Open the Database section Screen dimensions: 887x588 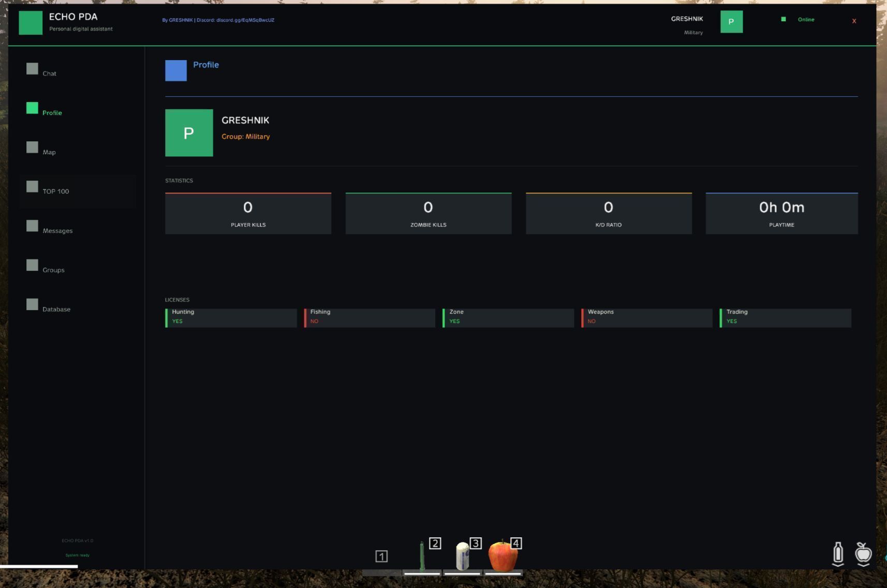coord(78,310)
